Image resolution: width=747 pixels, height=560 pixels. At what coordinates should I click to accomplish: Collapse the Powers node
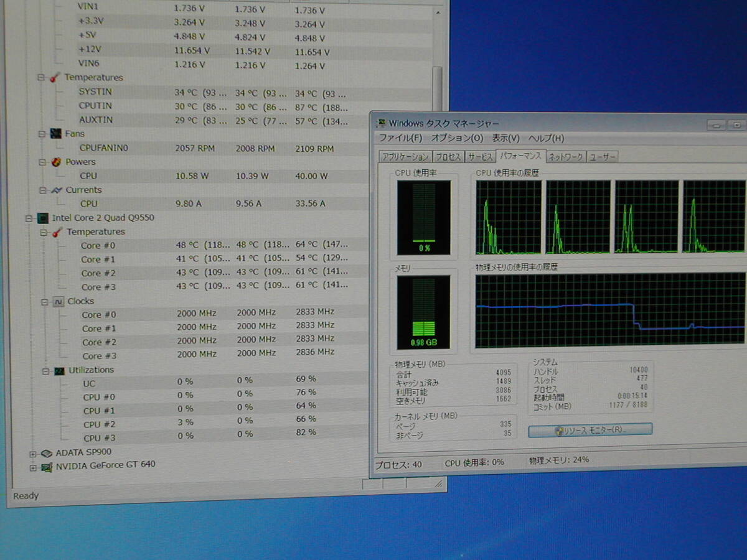point(42,162)
